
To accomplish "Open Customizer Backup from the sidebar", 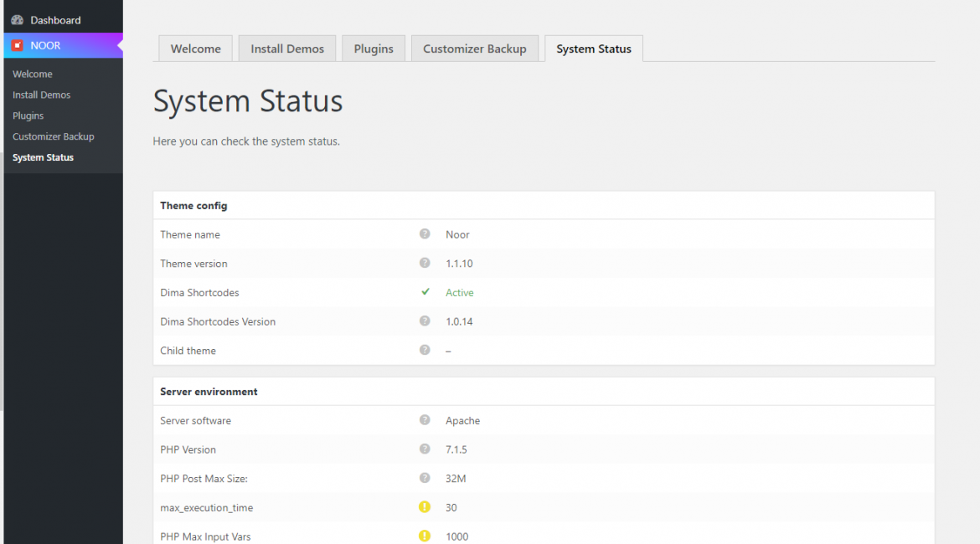I will click(53, 136).
